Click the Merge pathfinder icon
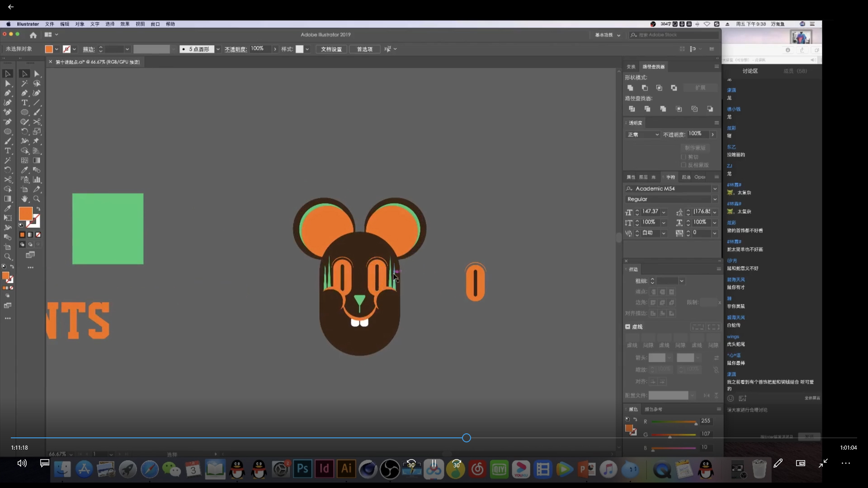This screenshot has width=868, height=488. [x=663, y=109]
